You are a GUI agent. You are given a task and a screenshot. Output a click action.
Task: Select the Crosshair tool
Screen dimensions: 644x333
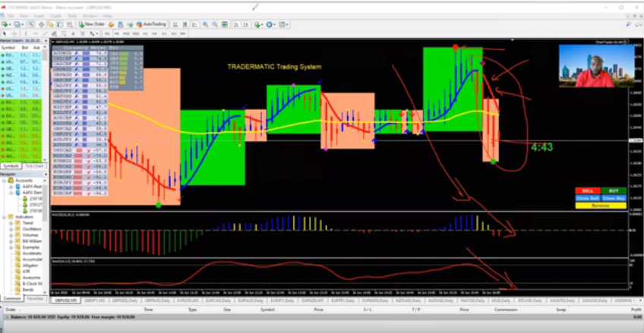[14, 33]
